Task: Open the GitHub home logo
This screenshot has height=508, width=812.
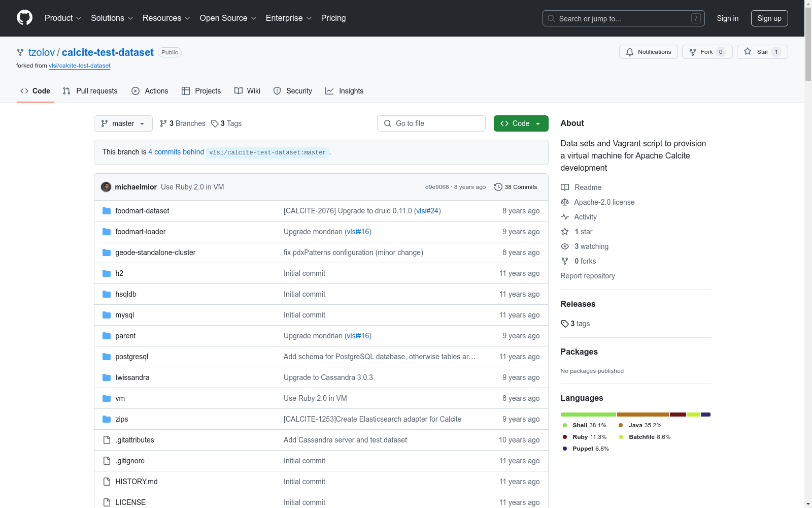Action: pos(24,18)
